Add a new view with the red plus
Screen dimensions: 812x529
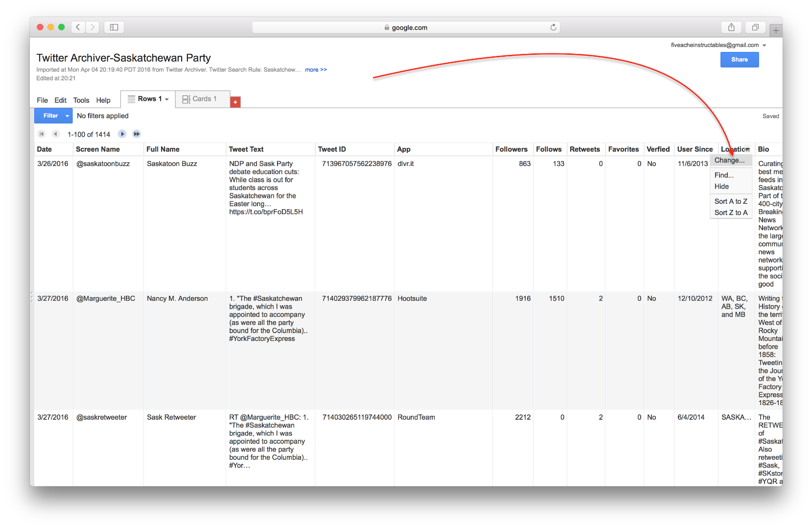pos(235,101)
